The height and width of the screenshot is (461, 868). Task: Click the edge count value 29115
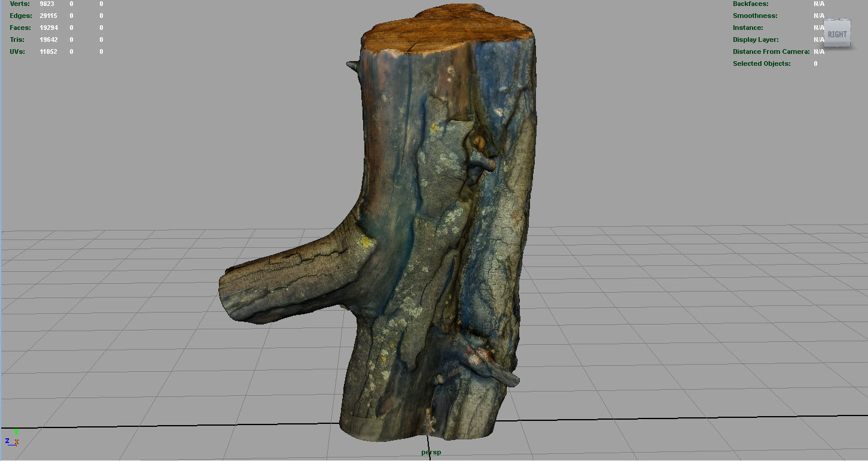click(x=48, y=16)
